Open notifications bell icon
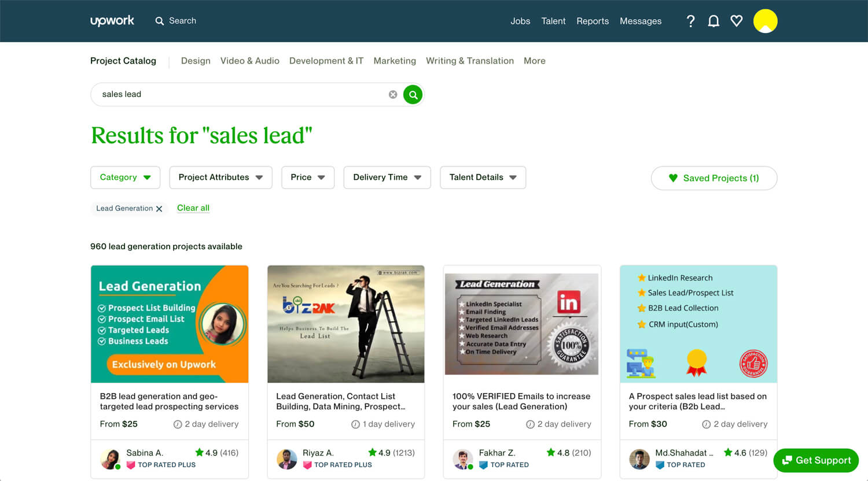 (713, 21)
